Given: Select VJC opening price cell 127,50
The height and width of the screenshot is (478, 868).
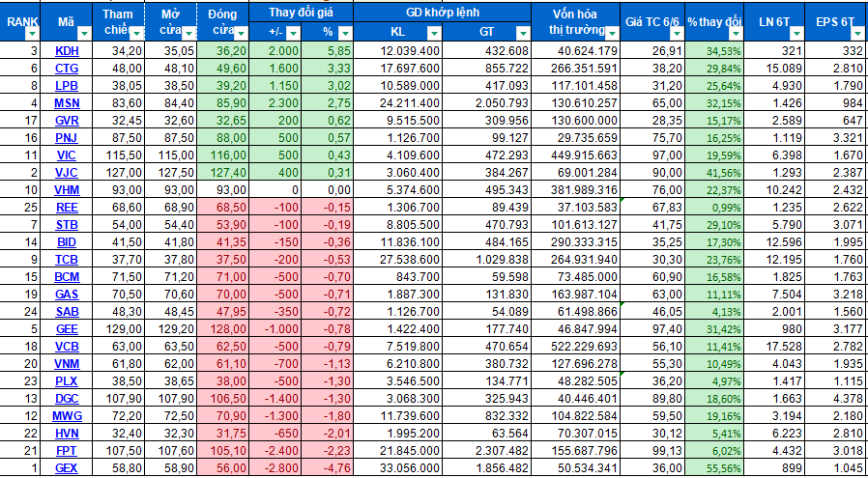Looking at the screenshot, I should pos(171,173).
